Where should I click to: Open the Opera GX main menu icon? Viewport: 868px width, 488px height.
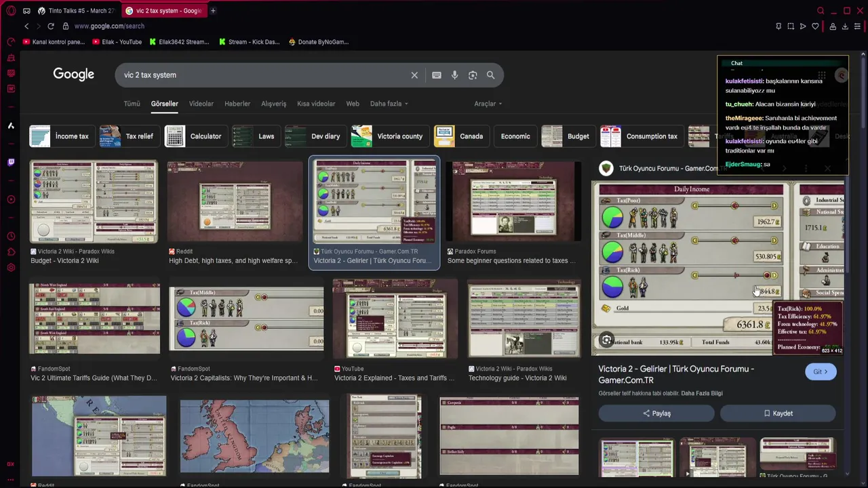click(10, 11)
